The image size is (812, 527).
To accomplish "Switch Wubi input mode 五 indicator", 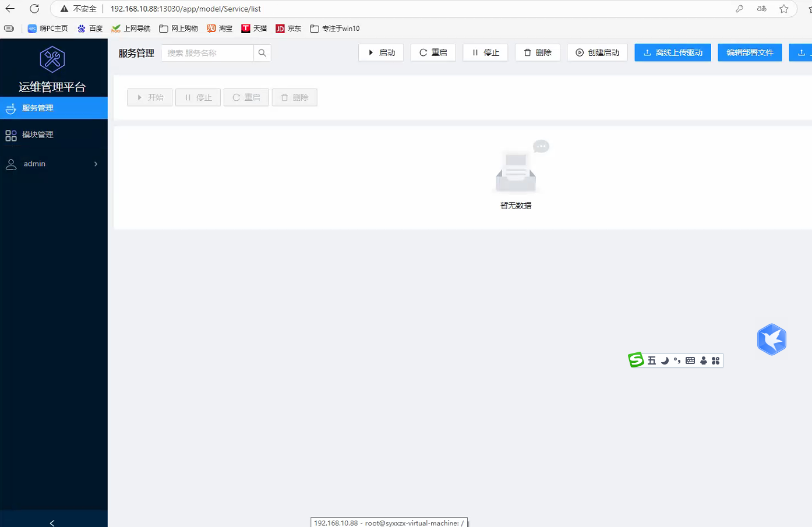I will click(x=652, y=361).
